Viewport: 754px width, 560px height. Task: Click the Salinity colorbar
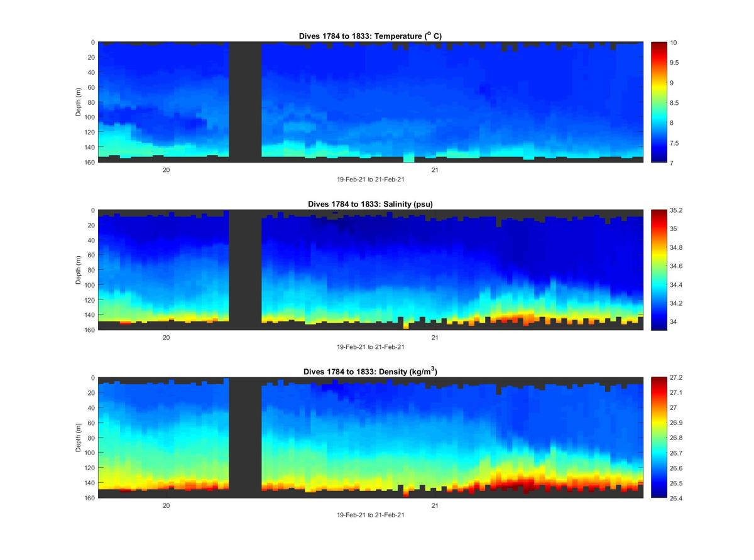(658, 270)
